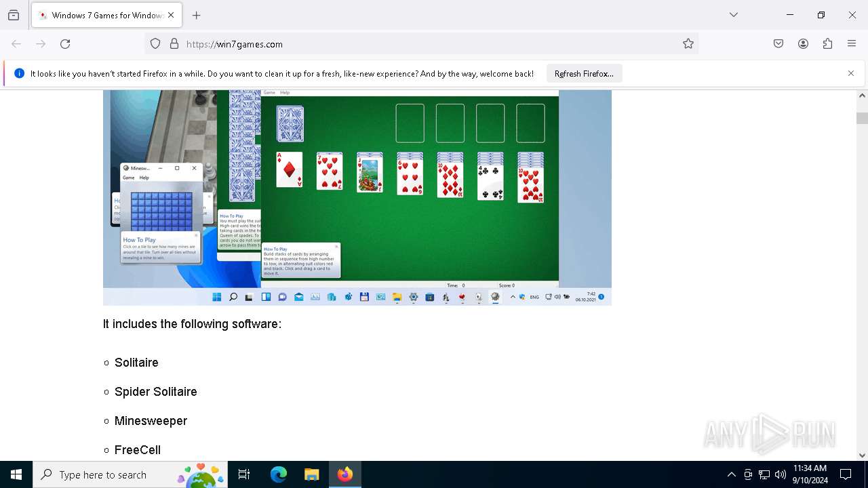Image resolution: width=868 pixels, height=488 pixels.
Task: Open a new tab
Action: [197, 15]
